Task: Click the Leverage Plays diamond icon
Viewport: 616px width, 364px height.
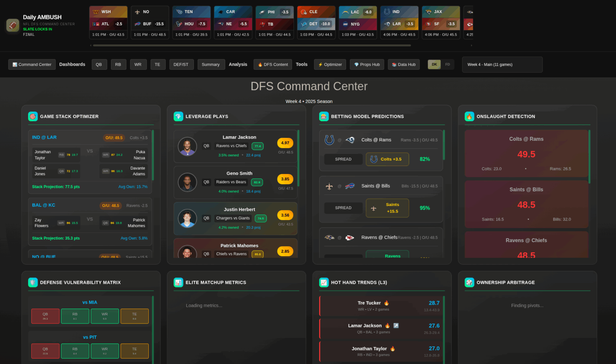Action: click(x=178, y=116)
